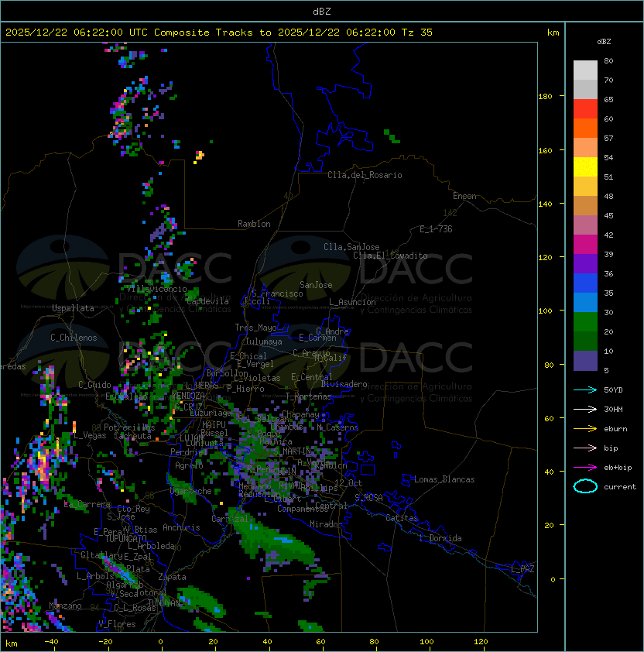
Task: Click the Catitas map label
Action: click(402, 518)
